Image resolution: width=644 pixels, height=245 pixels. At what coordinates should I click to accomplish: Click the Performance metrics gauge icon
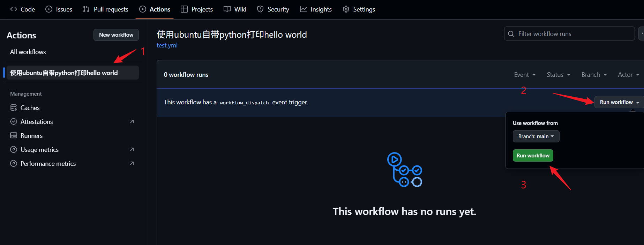pos(14,163)
